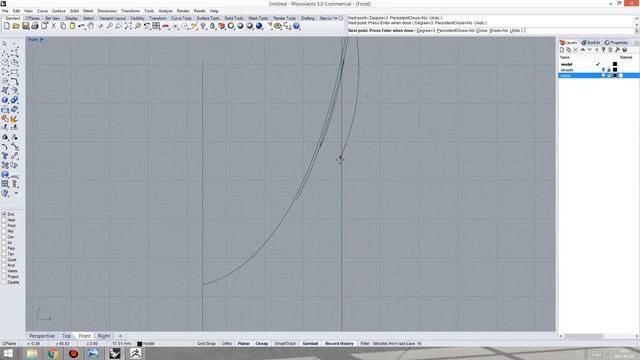Select the blue Box solid tool

(x=5, y=100)
